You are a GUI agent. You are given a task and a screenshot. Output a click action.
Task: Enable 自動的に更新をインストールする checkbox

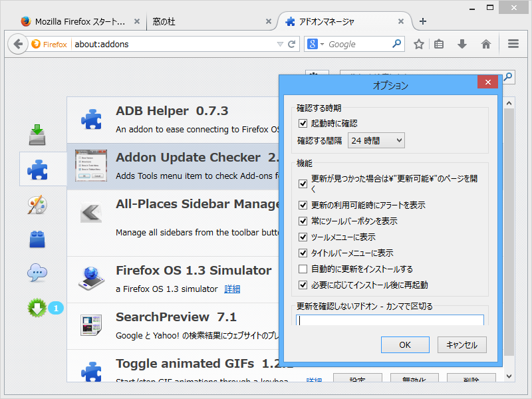point(303,269)
